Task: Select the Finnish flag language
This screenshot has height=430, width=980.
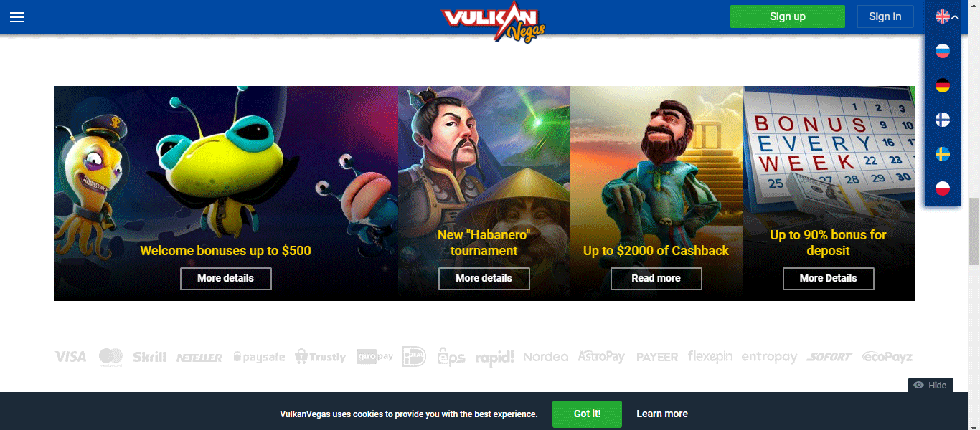Action: point(943,120)
